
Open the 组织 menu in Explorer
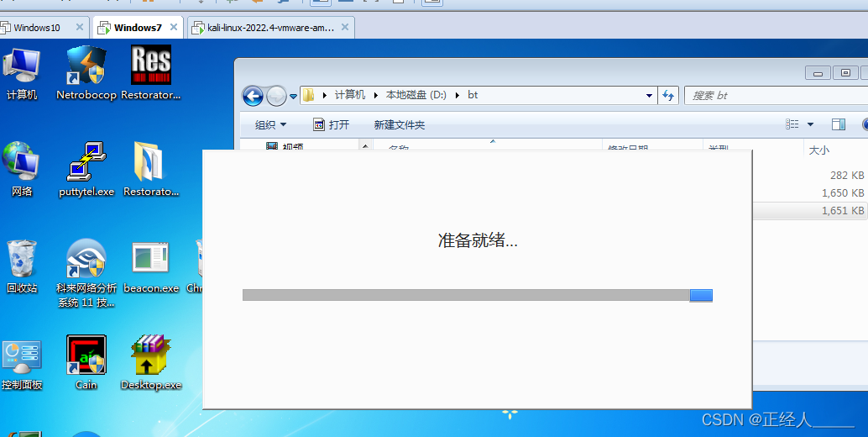click(270, 124)
